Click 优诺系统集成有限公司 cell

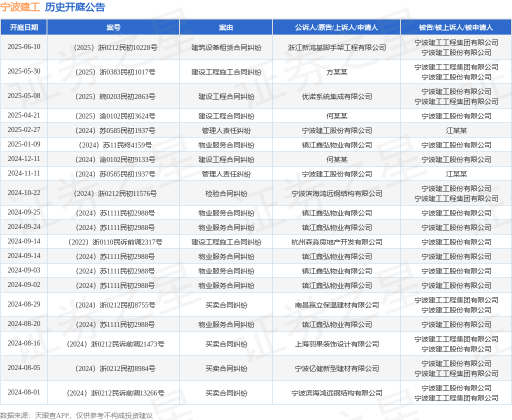point(336,96)
